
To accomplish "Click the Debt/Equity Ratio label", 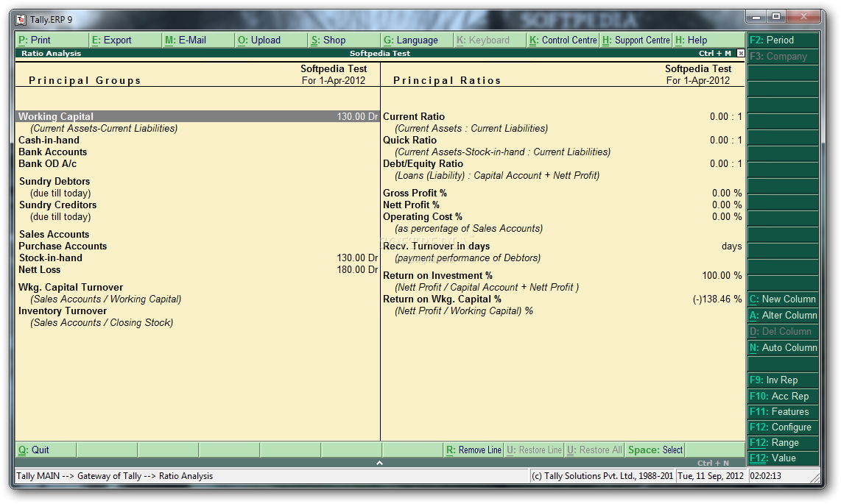I will pyautogui.click(x=423, y=164).
